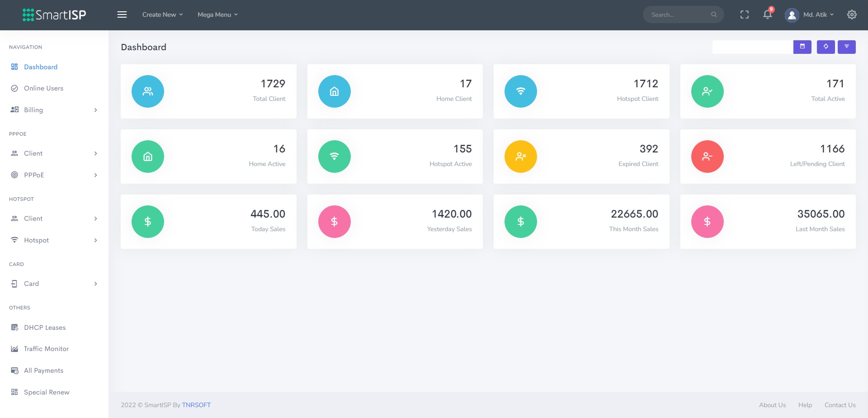868x418 pixels.
Task: Expand the PPPoE sidebar item
Action: pos(54,175)
